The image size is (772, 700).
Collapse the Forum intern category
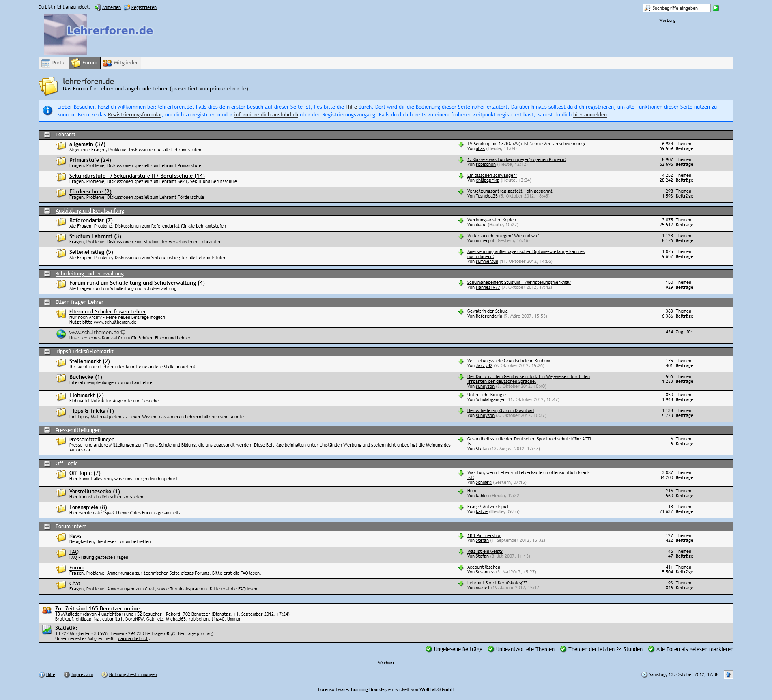tap(47, 526)
